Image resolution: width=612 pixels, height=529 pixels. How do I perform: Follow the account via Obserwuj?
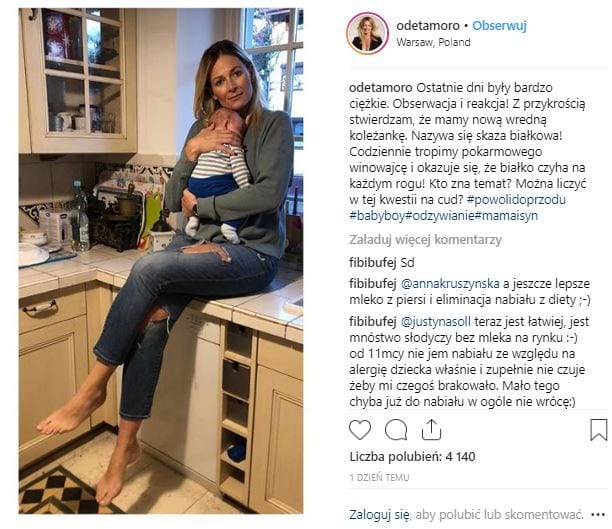coord(499,26)
